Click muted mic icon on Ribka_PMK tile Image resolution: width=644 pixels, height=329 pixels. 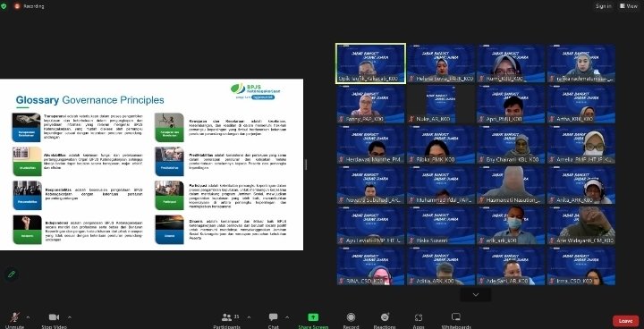pyautogui.click(x=411, y=159)
